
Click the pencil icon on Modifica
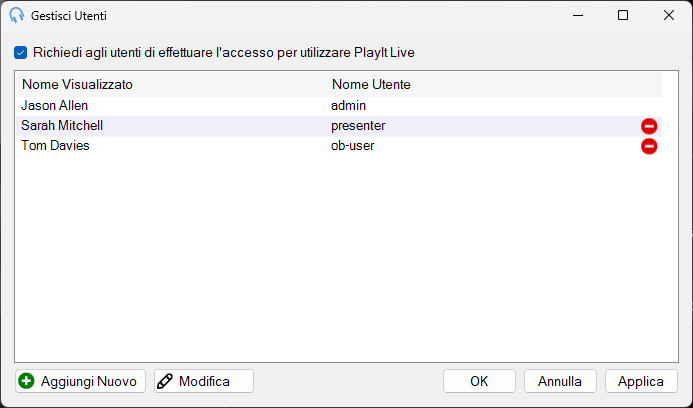(x=165, y=381)
